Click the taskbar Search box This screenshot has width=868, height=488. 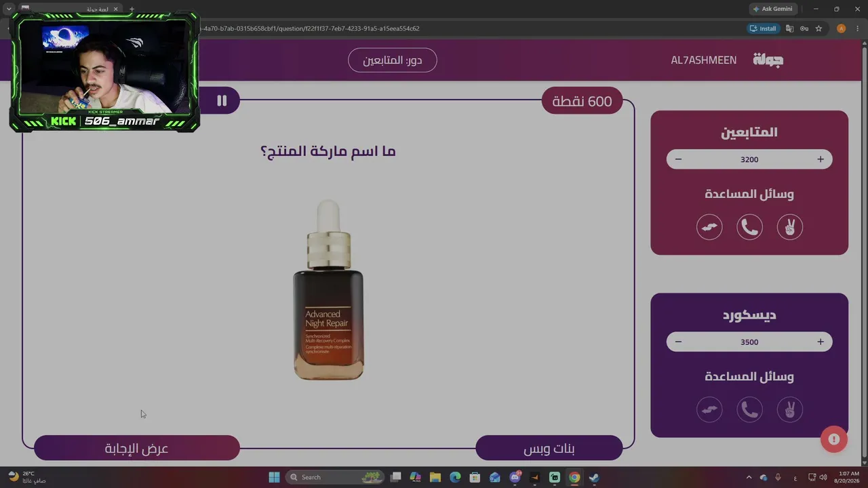[335, 477]
